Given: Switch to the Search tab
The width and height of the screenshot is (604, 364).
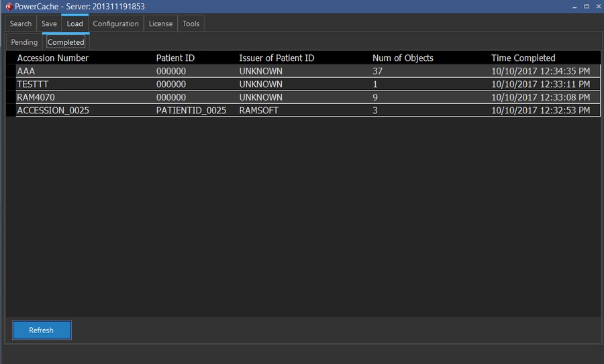Looking at the screenshot, I should click(x=21, y=23).
